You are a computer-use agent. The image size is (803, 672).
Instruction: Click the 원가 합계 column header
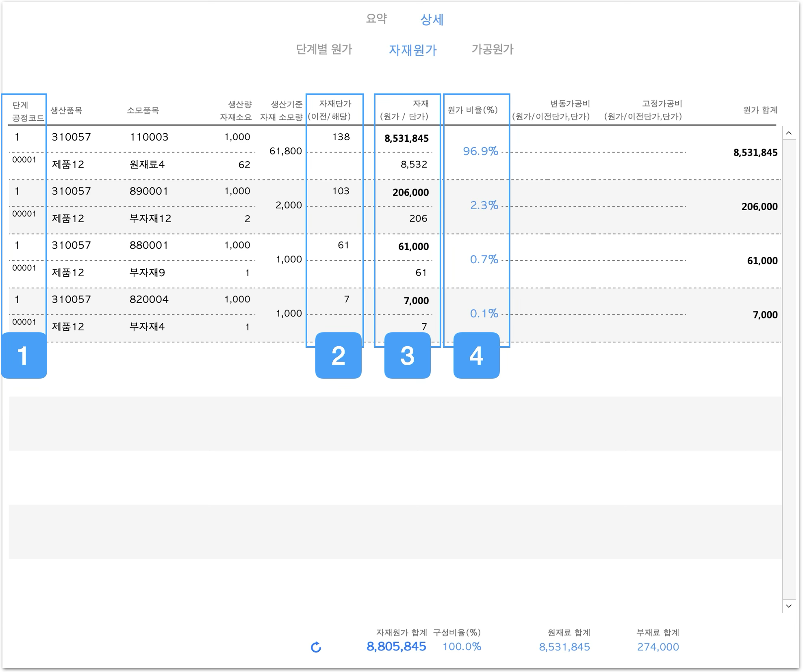click(x=760, y=110)
